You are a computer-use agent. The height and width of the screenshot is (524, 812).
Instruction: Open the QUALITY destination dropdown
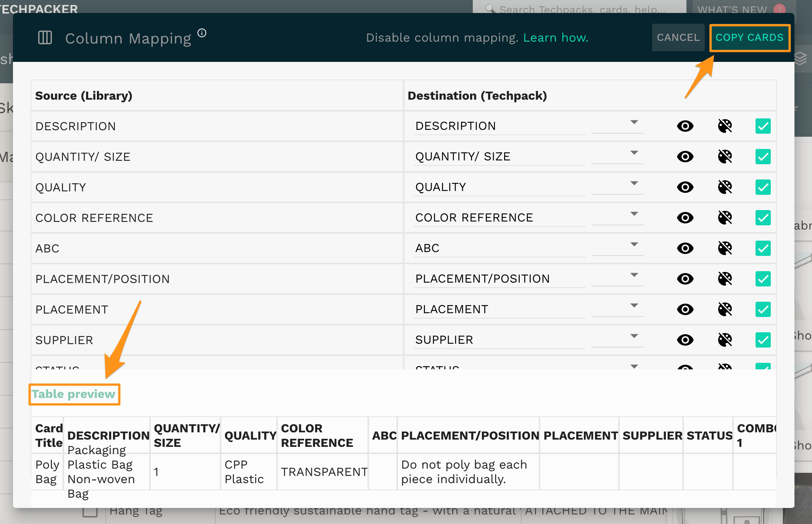point(634,183)
